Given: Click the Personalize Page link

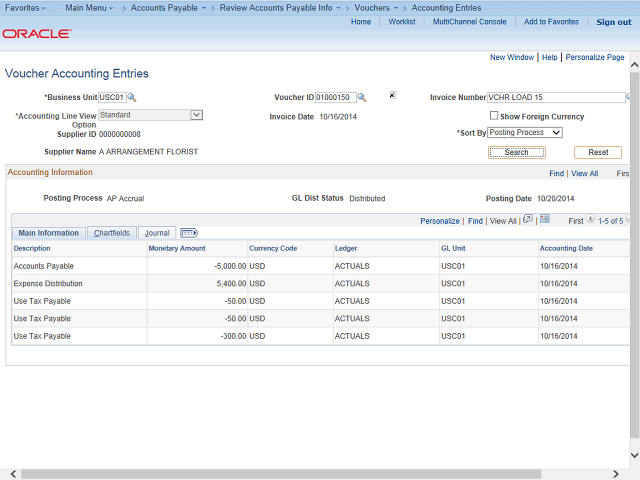Looking at the screenshot, I should [595, 57].
